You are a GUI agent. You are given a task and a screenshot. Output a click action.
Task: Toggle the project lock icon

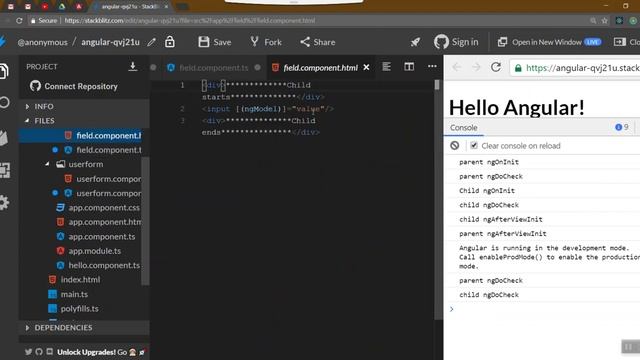(x=170, y=42)
